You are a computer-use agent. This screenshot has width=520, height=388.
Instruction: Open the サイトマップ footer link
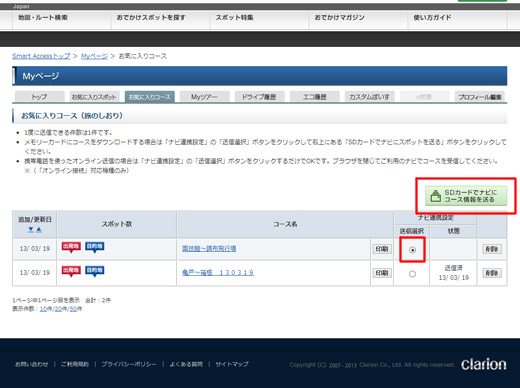click(x=232, y=364)
